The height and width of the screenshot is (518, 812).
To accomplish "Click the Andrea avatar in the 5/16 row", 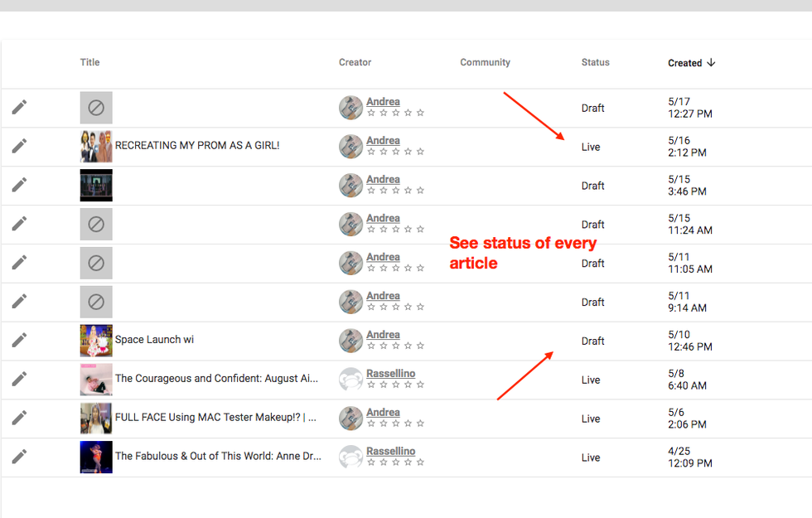I will click(350, 147).
